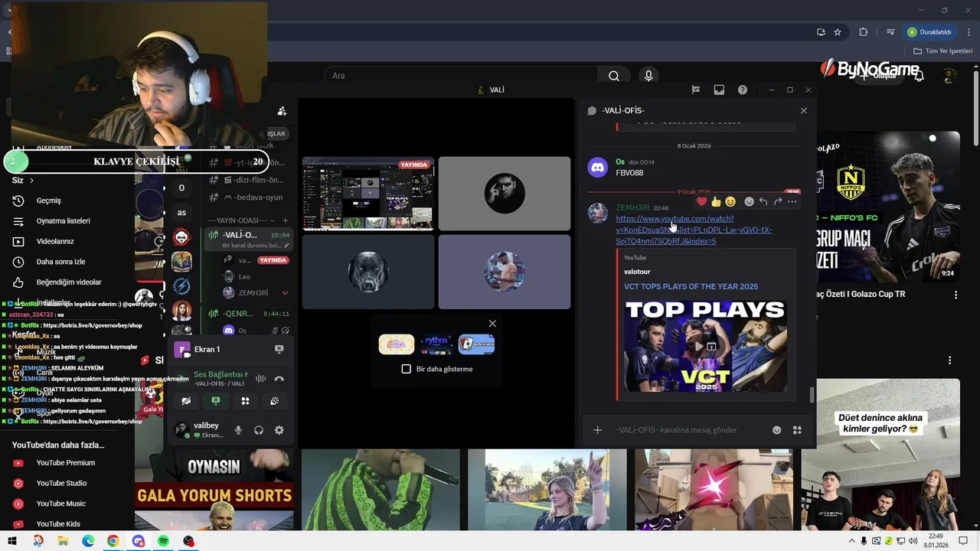Open YouTube Premium in the sidebar

(x=67, y=463)
